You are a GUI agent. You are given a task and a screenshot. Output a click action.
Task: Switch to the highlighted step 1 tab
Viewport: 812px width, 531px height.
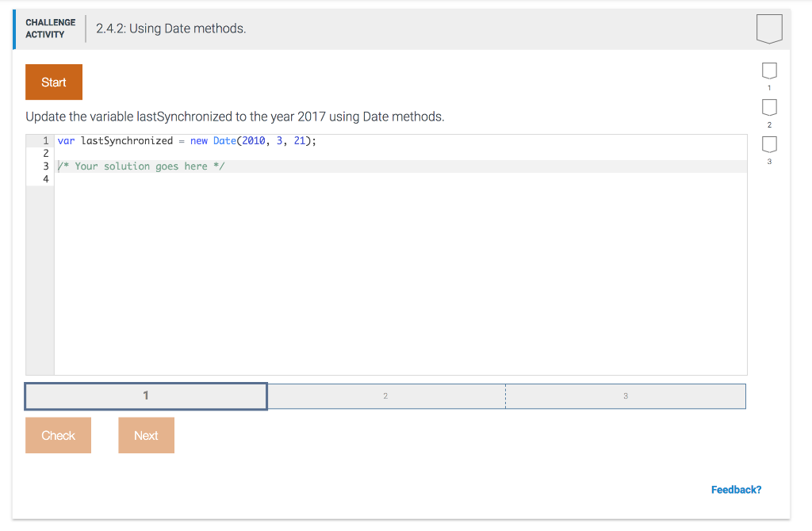[145, 395]
